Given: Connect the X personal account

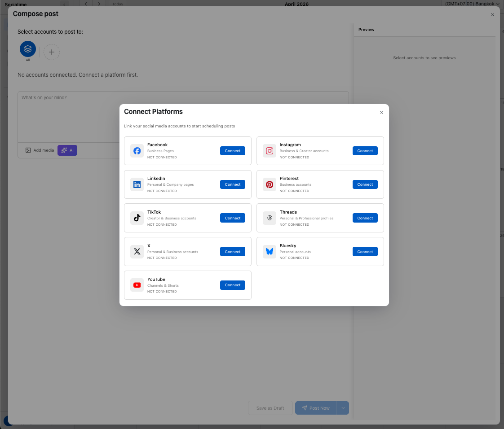Looking at the screenshot, I should tap(232, 252).
